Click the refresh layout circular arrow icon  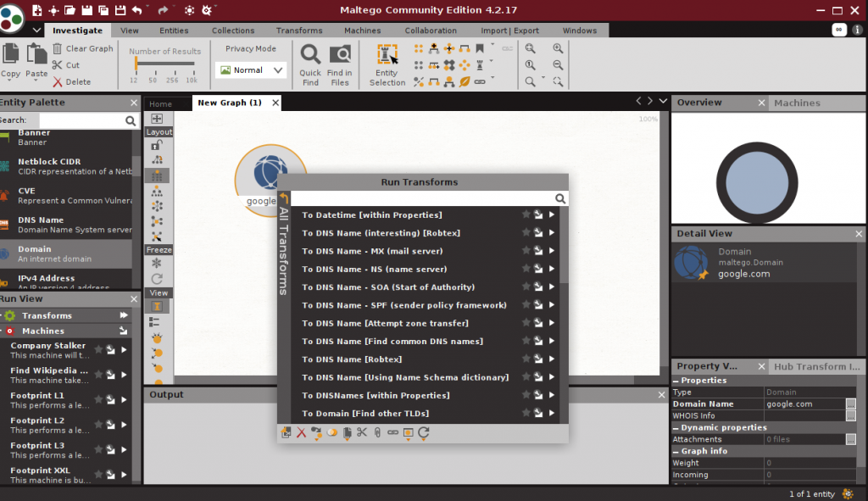pyautogui.click(x=157, y=278)
